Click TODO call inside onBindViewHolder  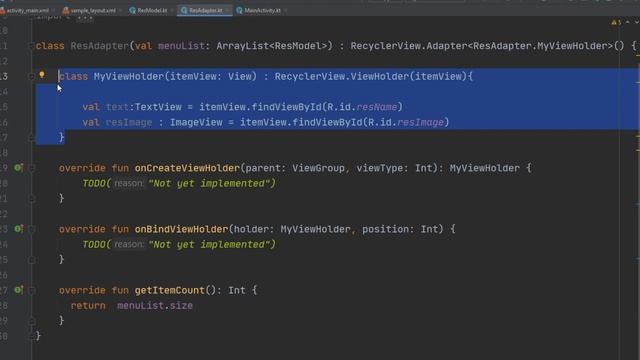tap(179, 244)
